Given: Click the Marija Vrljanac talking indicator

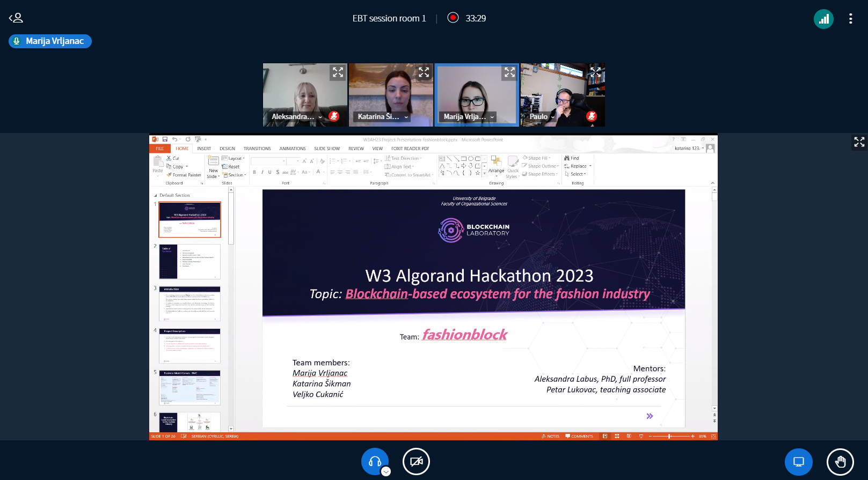Looking at the screenshot, I should [x=50, y=41].
